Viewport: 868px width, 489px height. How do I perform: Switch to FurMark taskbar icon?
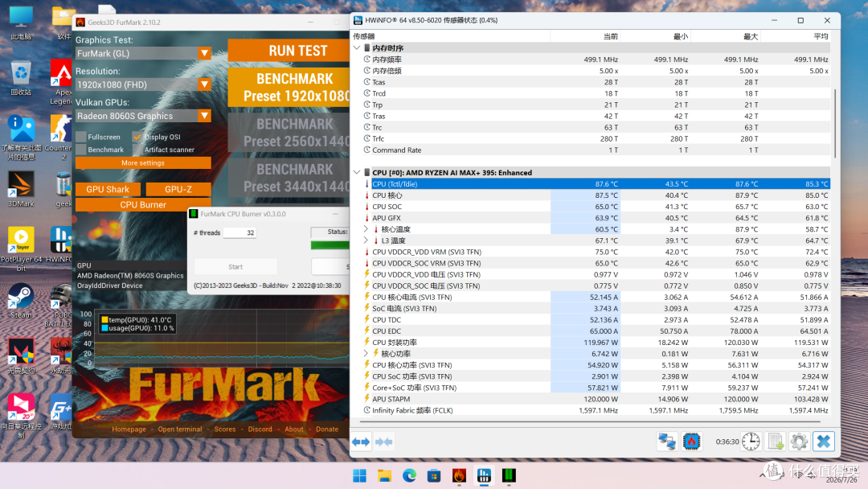click(459, 475)
